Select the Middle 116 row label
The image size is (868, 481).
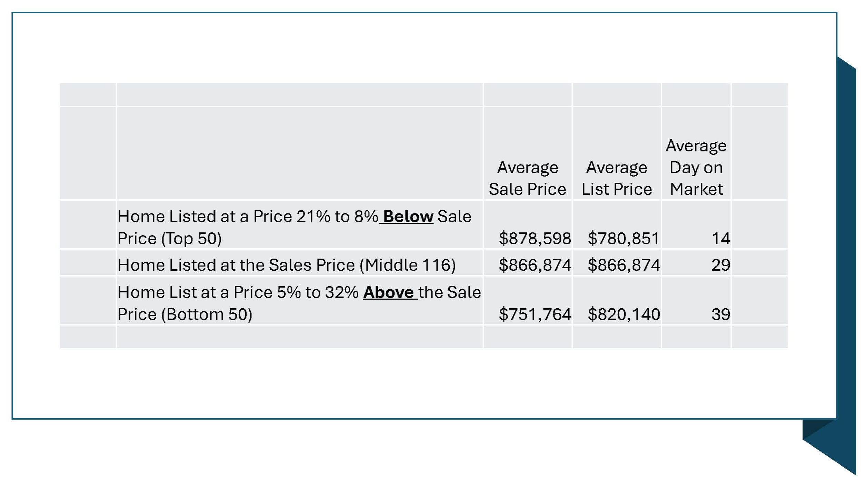(x=287, y=265)
